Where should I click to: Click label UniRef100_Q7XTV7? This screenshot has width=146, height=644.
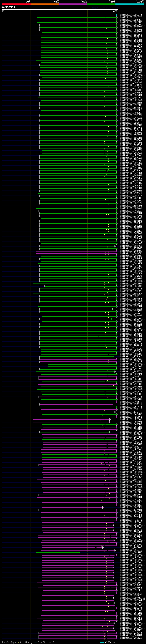tap(131, 88)
